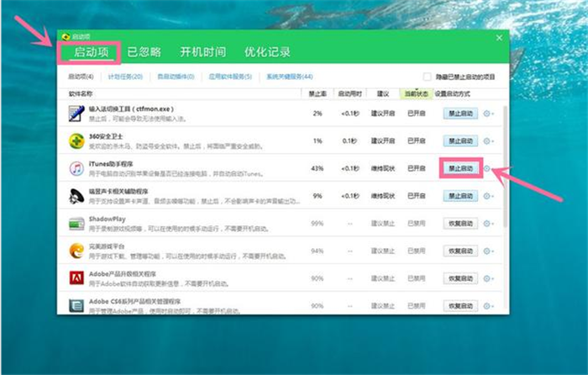Click 已禁用 status in the 完美游戏平台 row

tap(417, 251)
